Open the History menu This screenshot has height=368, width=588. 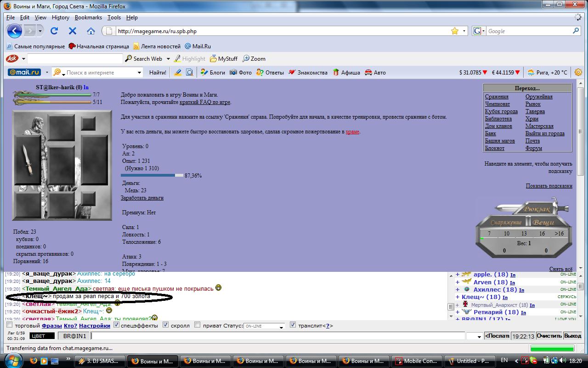point(61,17)
